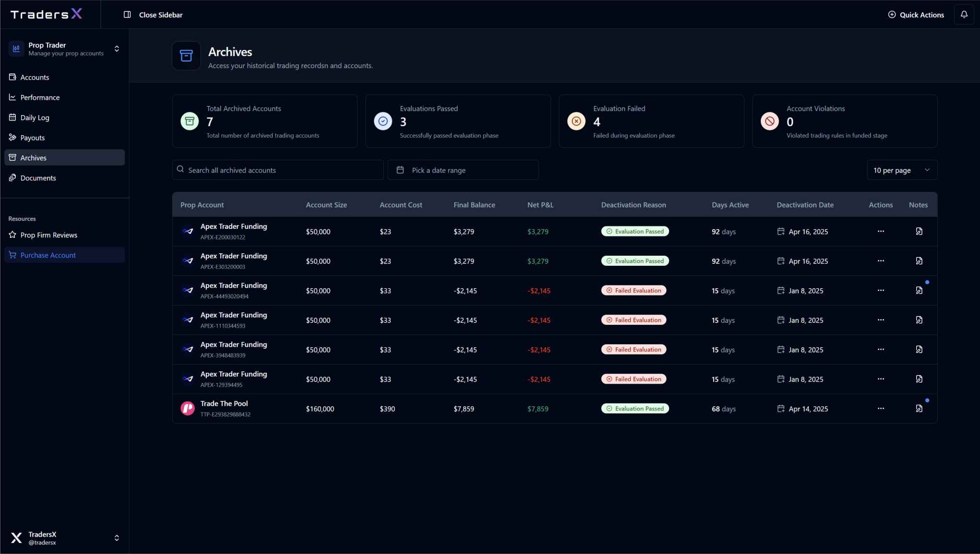This screenshot has height=554, width=980.
Task: Open actions menu for APEX-E200030122 row
Action: click(x=880, y=232)
